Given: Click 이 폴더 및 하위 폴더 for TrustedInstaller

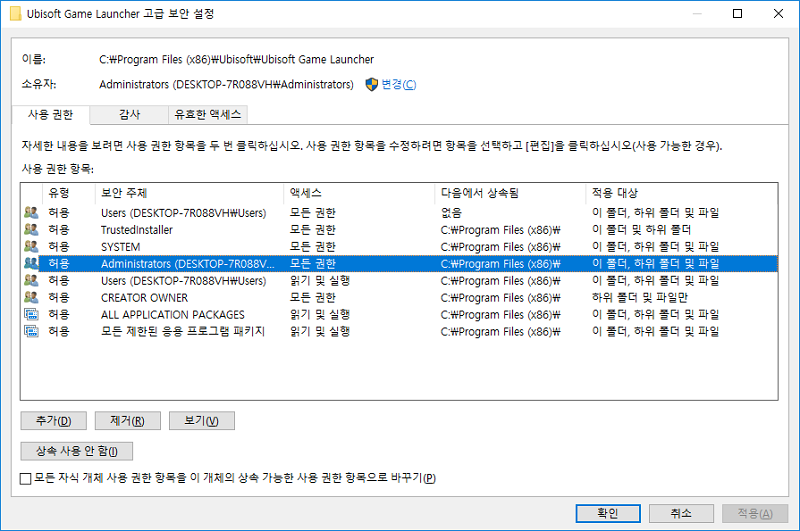Looking at the screenshot, I should pyautogui.click(x=641, y=230).
